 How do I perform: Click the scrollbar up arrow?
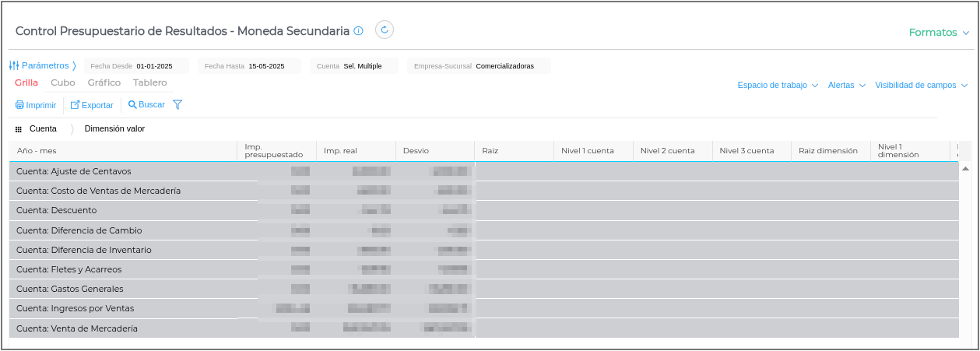[x=965, y=168]
